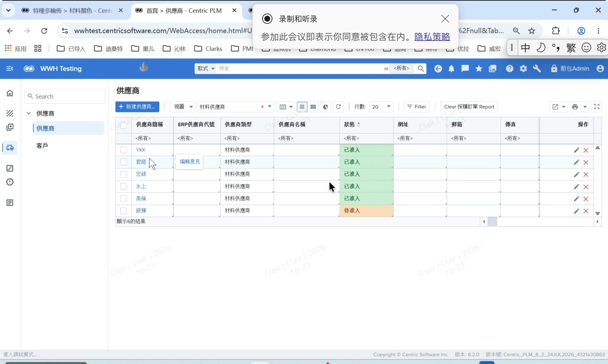Open the help question mark icon

click(509, 69)
